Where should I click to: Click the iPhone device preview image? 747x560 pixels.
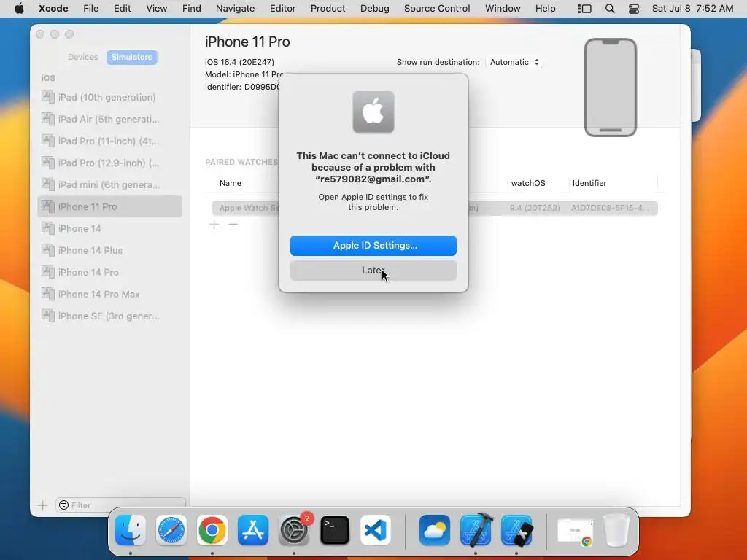pos(611,87)
